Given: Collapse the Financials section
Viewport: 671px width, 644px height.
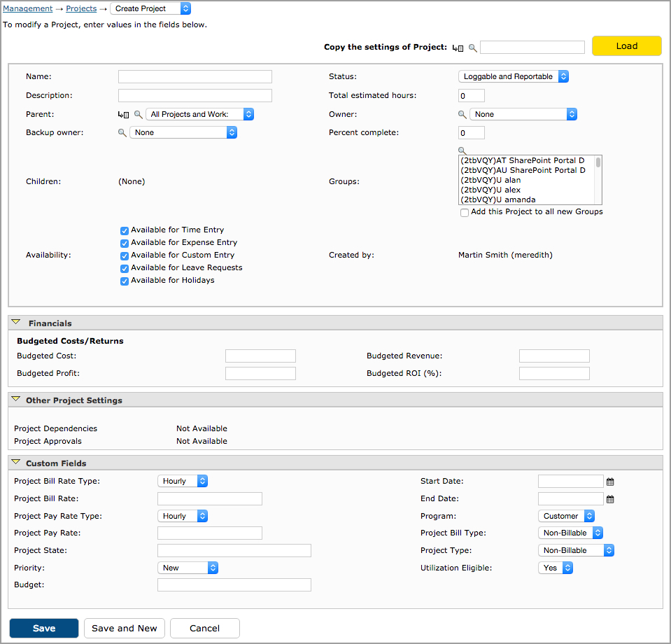Looking at the screenshot, I should 16,322.
